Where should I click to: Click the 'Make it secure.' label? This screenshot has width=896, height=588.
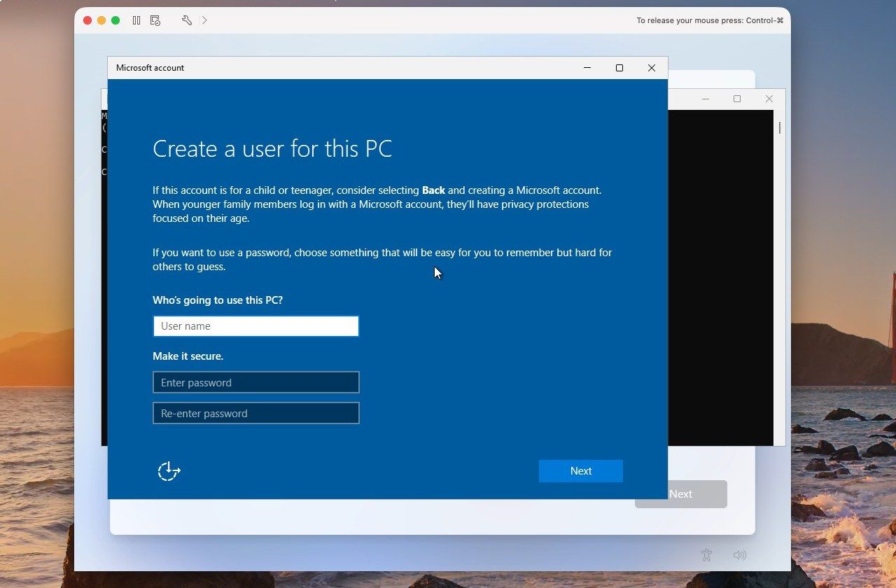pos(188,356)
